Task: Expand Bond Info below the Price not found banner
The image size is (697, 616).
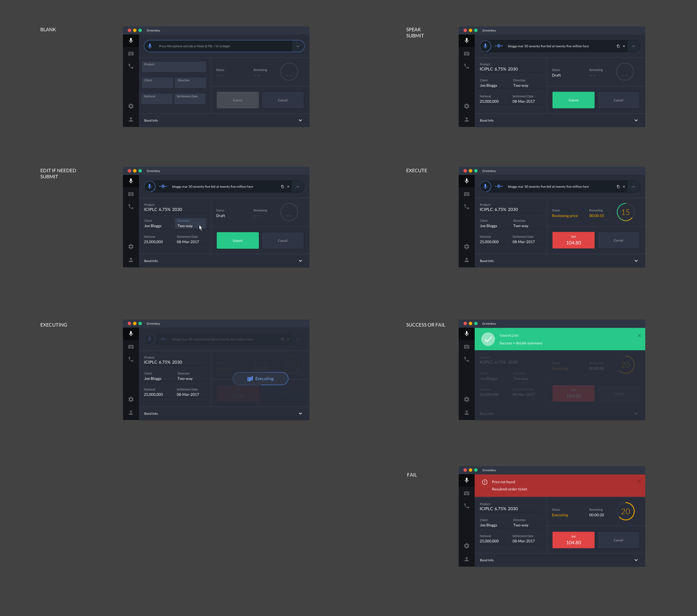Action: point(636,560)
